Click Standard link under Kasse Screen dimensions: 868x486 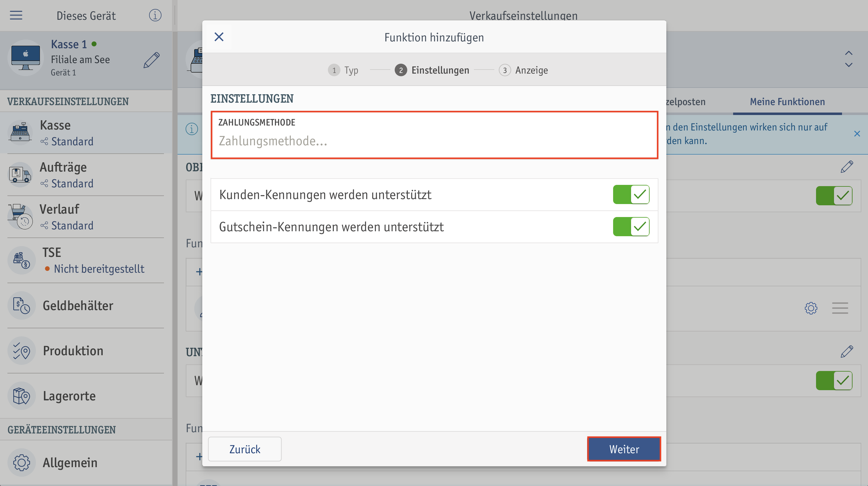tap(72, 142)
